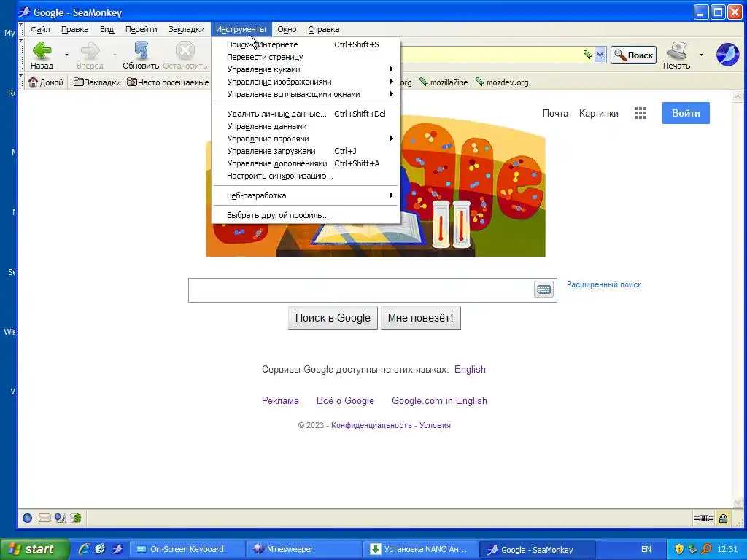Click the SeaMonkey throbber logo
Image resolution: width=747 pixels, height=560 pixels.
pyautogui.click(x=727, y=54)
